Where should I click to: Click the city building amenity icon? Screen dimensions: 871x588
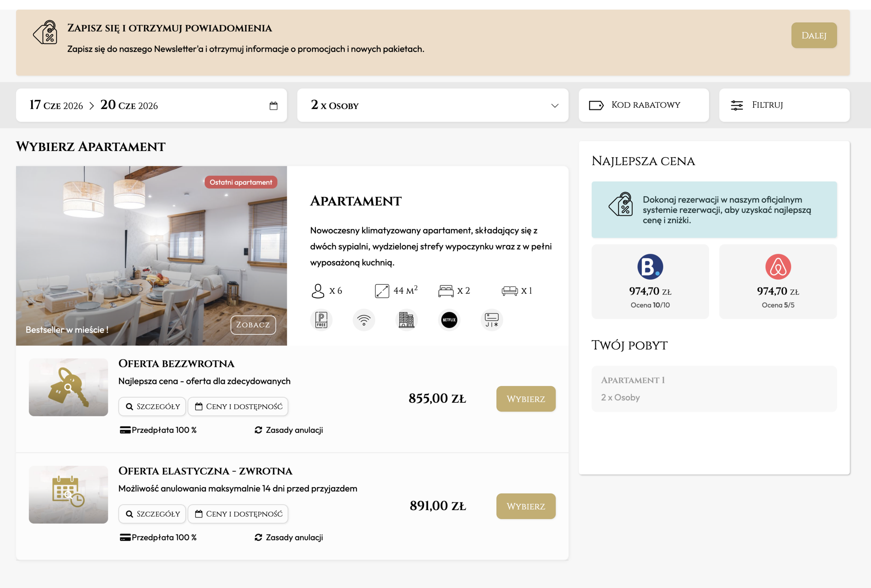pos(406,320)
